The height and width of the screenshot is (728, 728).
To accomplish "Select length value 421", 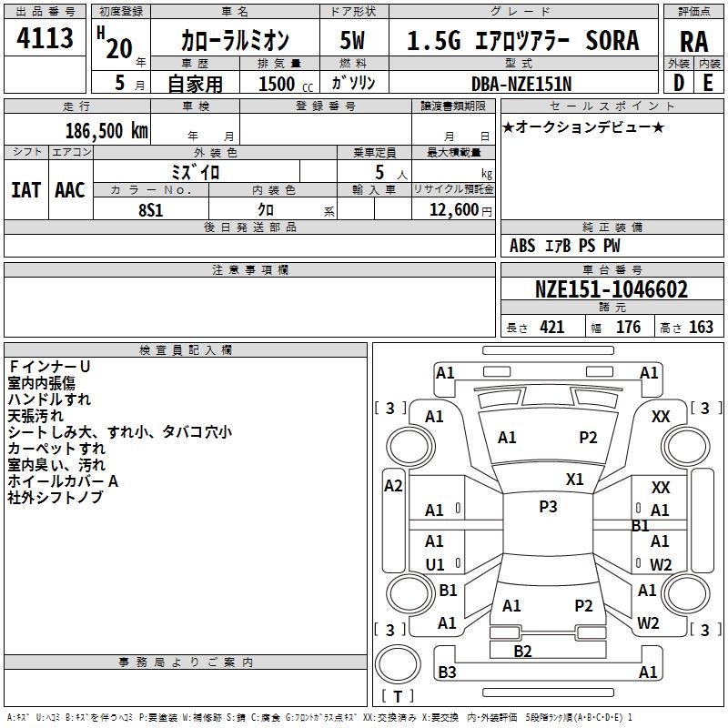I will [552, 327].
